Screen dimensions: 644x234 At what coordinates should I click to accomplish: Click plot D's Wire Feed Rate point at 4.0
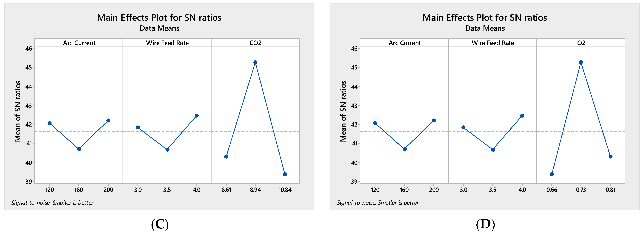pyautogui.click(x=522, y=116)
